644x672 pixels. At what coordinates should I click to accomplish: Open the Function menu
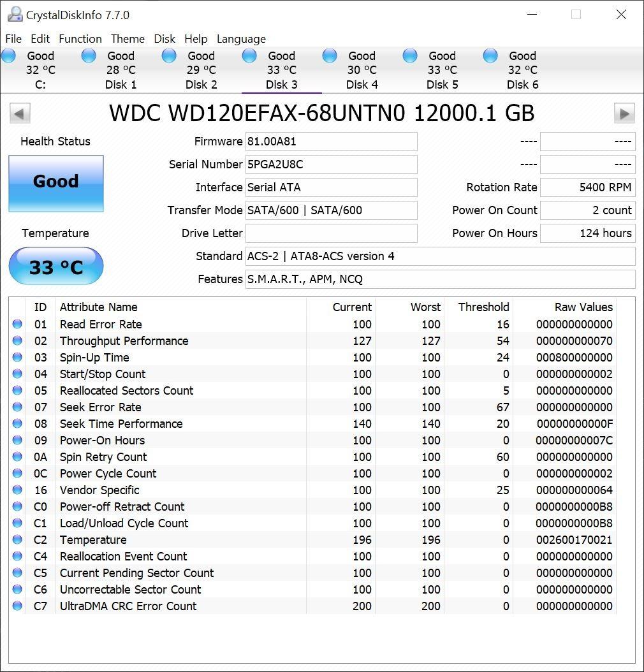[x=80, y=39]
